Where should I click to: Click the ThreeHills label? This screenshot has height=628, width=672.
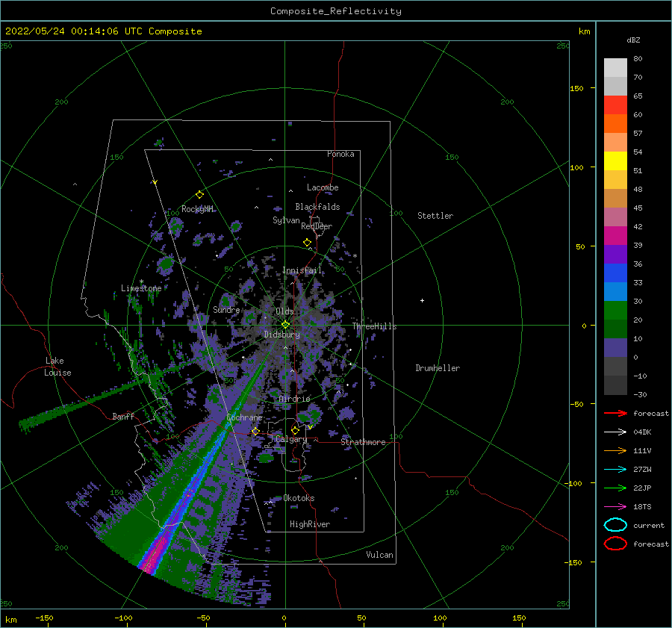(x=374, y=326)
